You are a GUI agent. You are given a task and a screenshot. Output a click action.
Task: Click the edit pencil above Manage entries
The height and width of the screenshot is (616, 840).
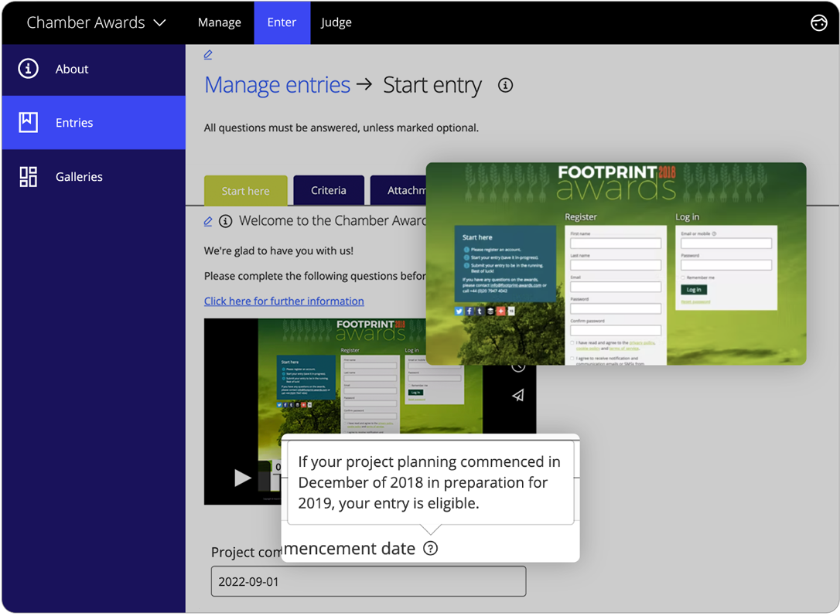(207, 55)
